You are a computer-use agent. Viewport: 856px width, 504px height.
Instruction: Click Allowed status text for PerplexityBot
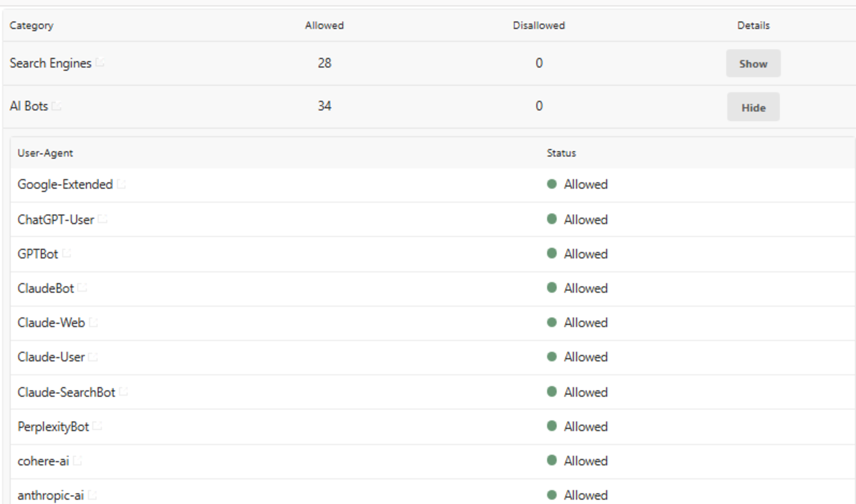tap(586, 426)
